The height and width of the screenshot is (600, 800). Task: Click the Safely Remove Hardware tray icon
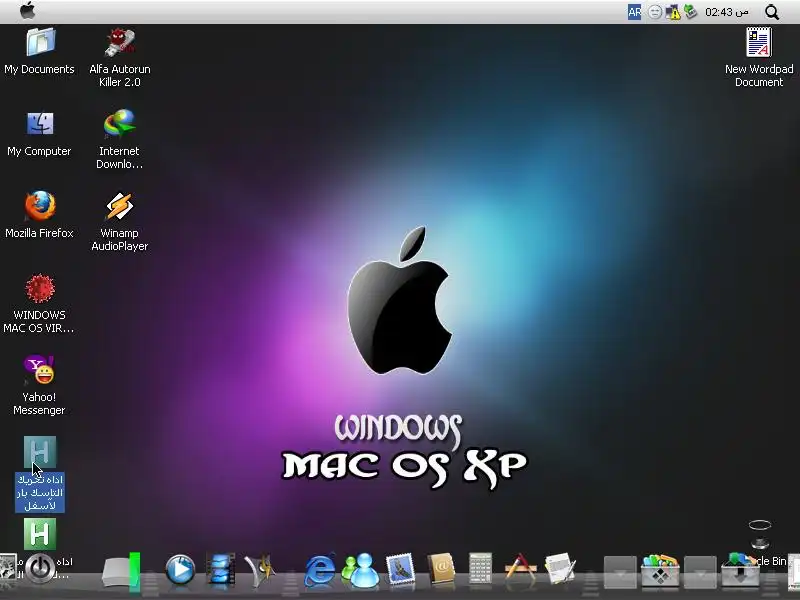tap(690, 12)
